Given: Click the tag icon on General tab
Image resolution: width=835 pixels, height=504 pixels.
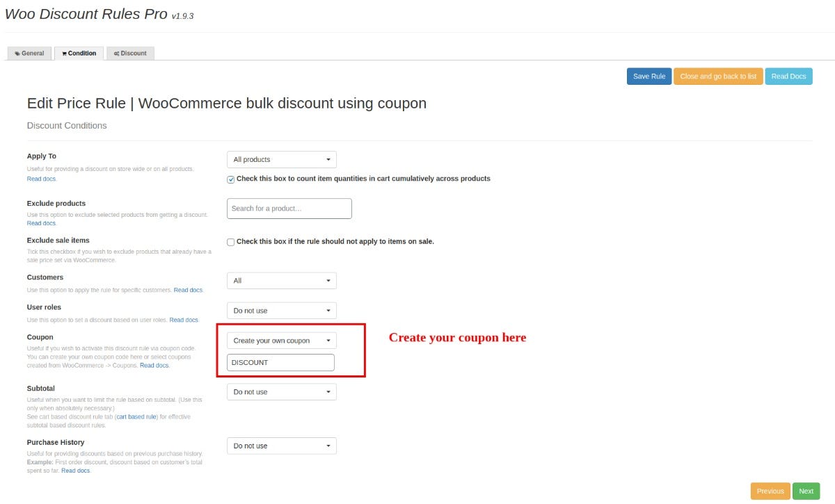Looking at the screenshot, I should (17, 54).
